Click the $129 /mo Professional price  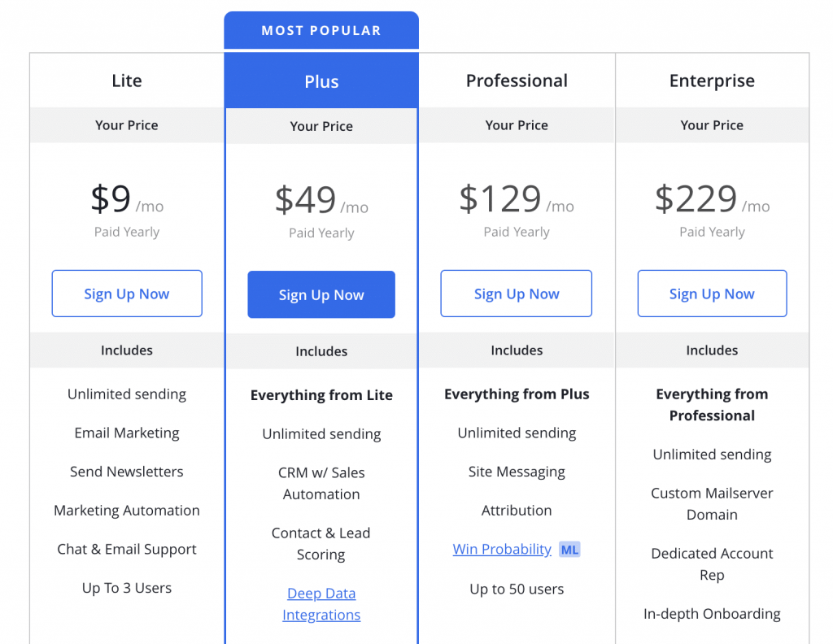coord(517,199)
